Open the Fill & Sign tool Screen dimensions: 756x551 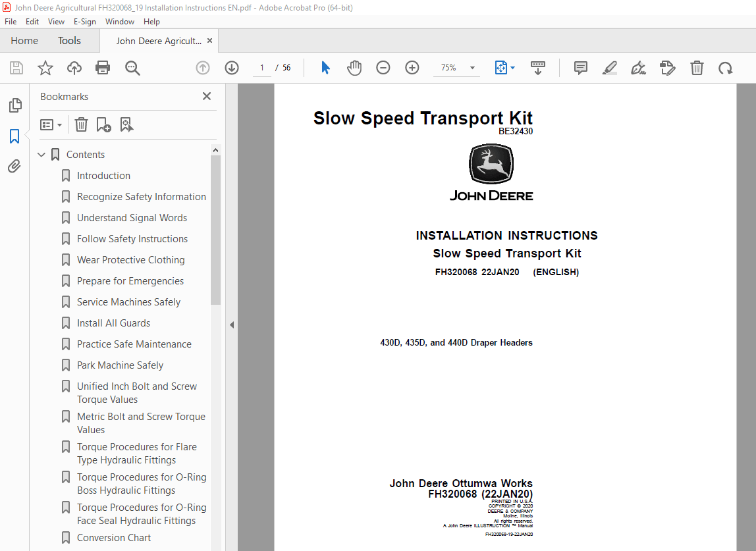point(638,67)
